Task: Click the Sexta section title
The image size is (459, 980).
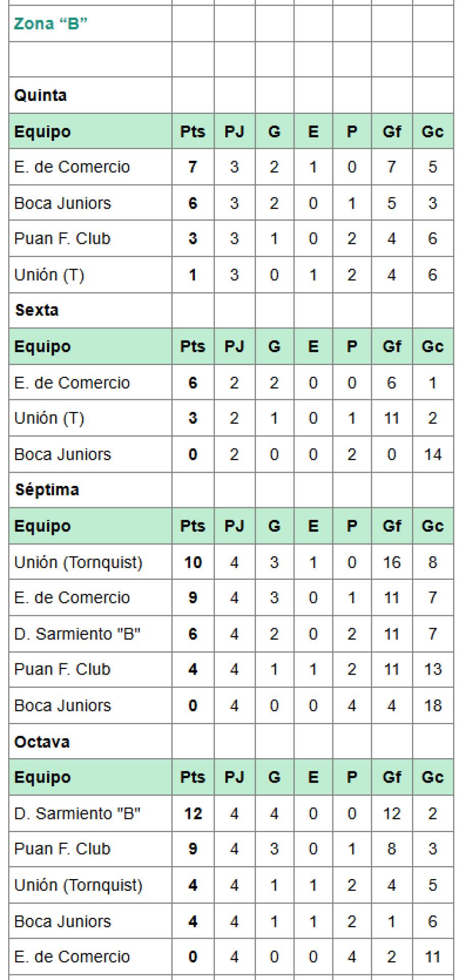Action: tap(37, 310)
